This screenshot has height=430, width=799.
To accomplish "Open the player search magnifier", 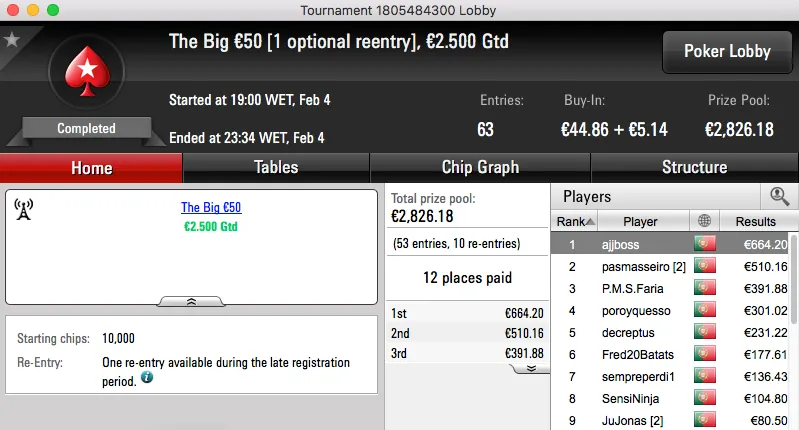I will click(x=779, y=197).
